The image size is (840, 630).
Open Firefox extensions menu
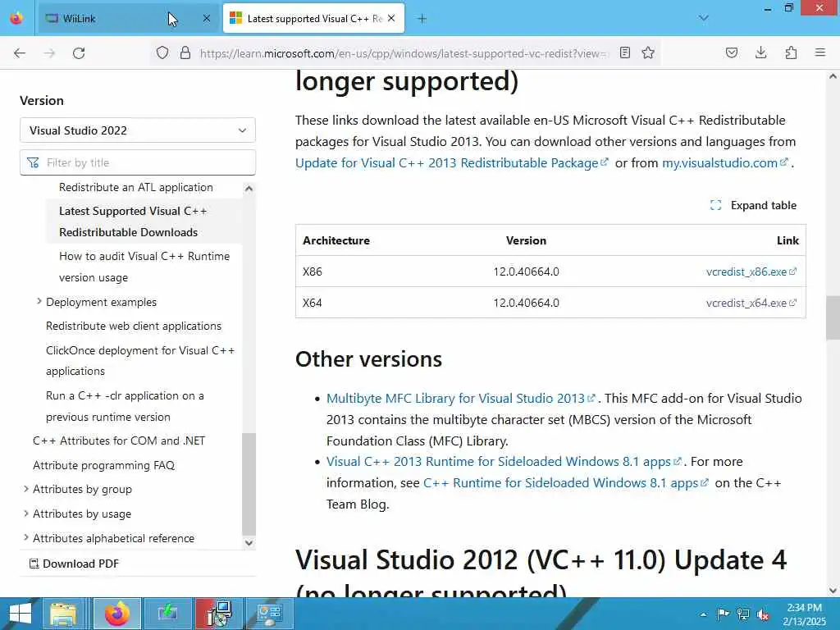(791, 52)
